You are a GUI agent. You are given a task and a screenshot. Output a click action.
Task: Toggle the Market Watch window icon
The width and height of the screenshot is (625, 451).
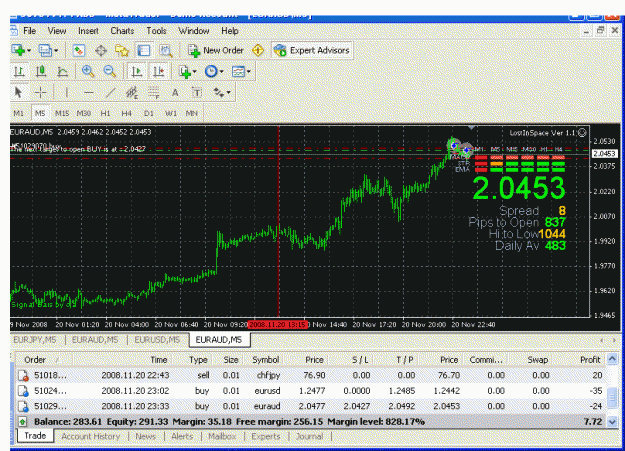[x=79, y=50]
